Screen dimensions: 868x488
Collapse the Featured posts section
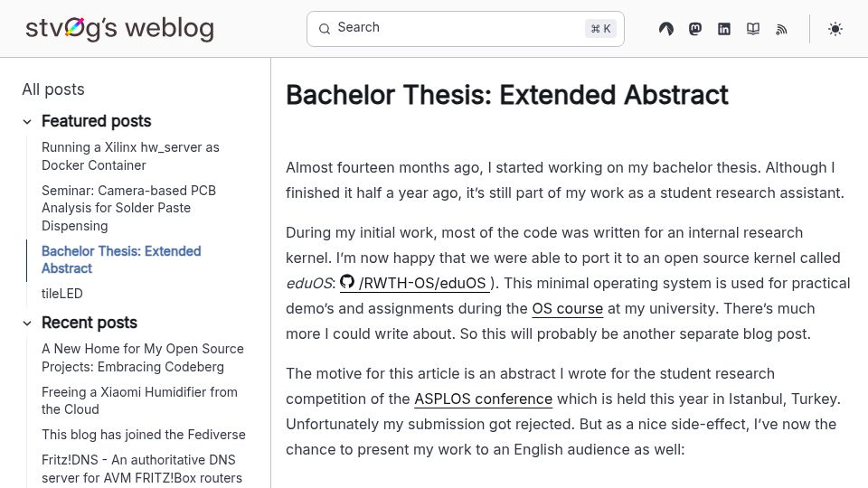tap(27, 122)
